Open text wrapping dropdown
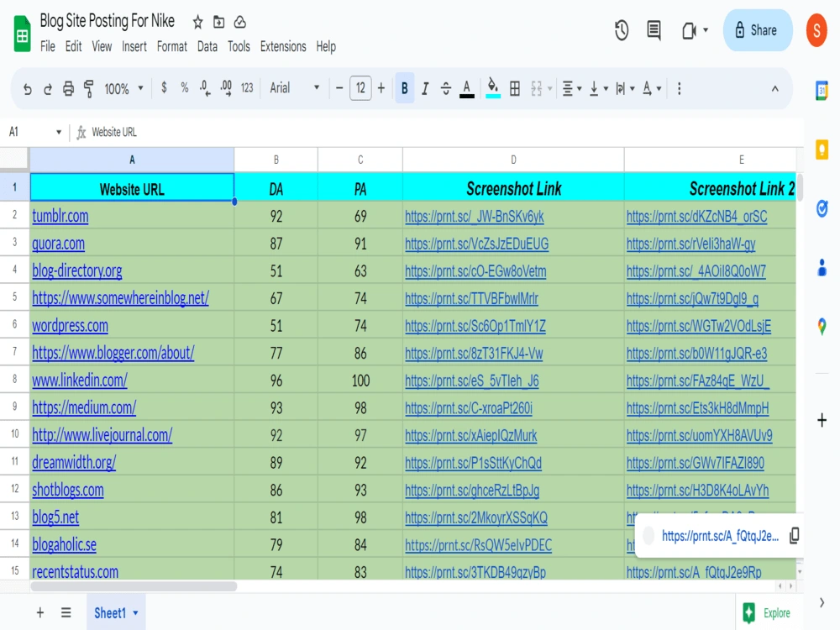The height and width of the screenshot is (630, 840). [x=625, y=88]
